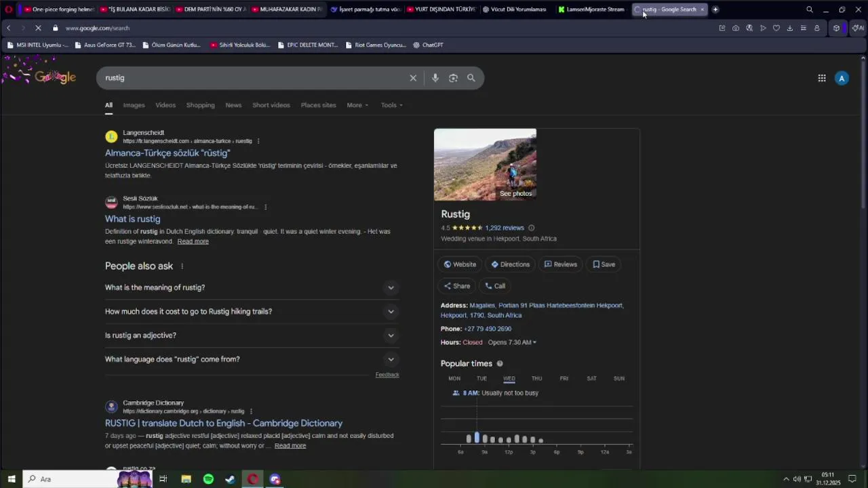Image resolution: width=868 pixels, height=488 pixels.
Task: Expand Rustig hiking trails cost question
Action: pyautogui.click(x=252, y=311)
